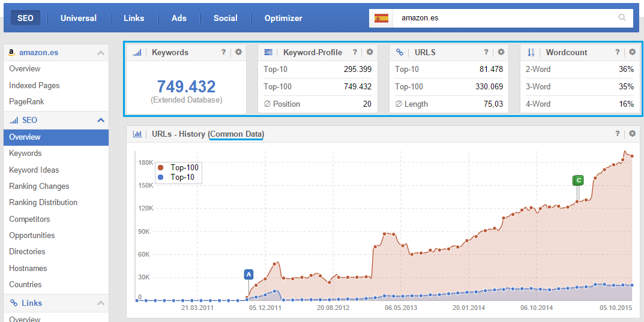Click the search magnifier icon
This screenshot has width=644, height=322.
pos(622,18)
